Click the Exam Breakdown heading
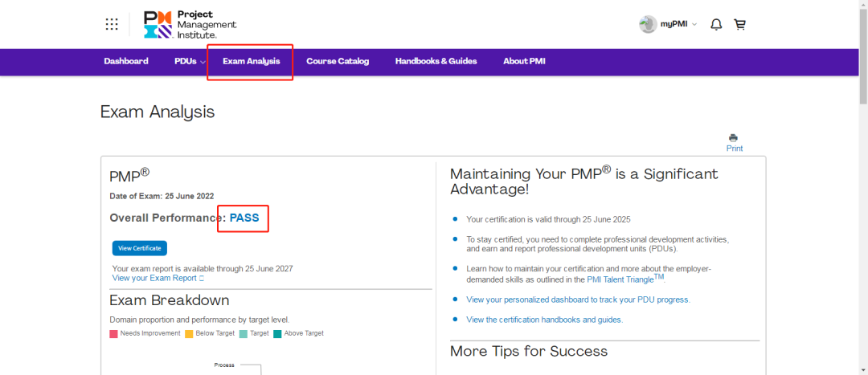The height and width of the screenshot is (375, 868). tap(170, 300)
